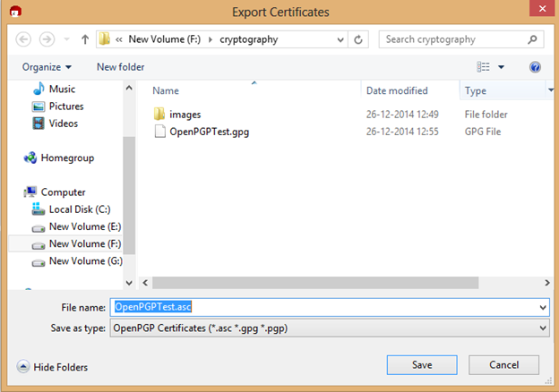Click the Back navigation arrow
559x392 pixels.
[23, 39]
